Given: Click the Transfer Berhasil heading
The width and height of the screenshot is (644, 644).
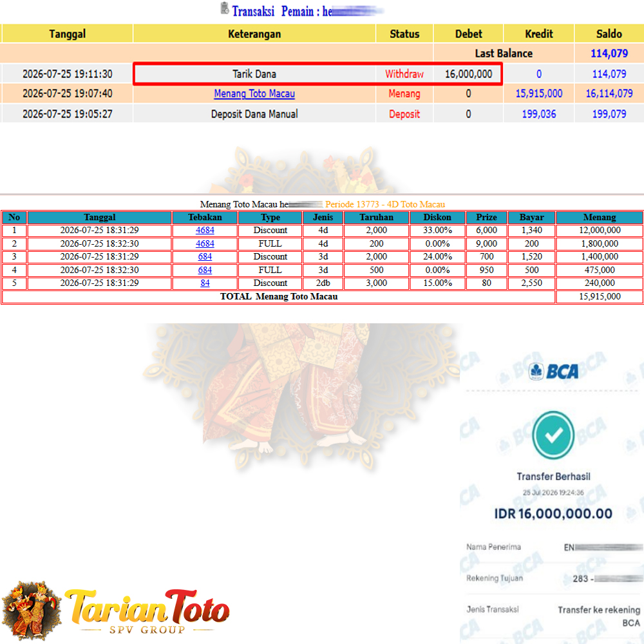Looking at the screenshot, I should tap(553, 477).
